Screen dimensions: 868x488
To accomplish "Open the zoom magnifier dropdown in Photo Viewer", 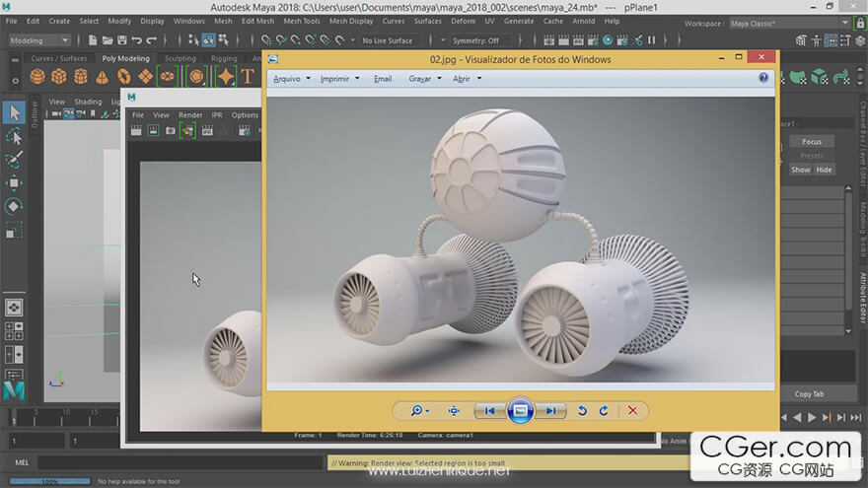I will pos(419,410).
